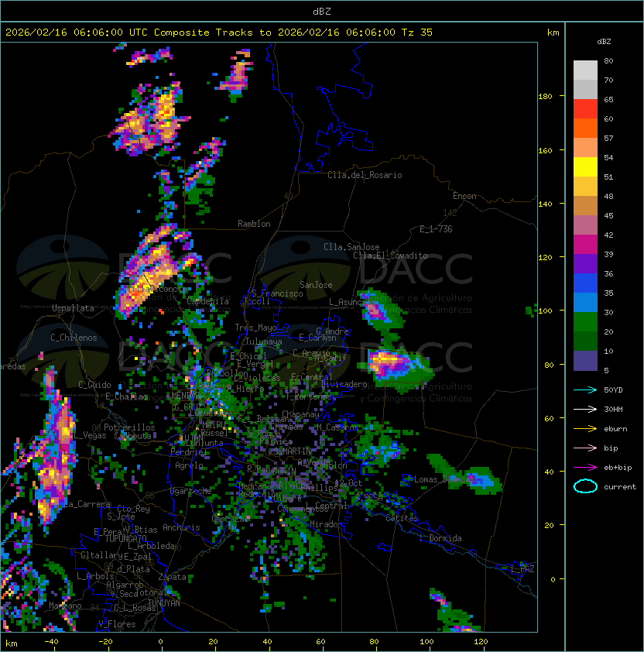Image resolution: width=644 pixels, height=652 pixels.
Task: Select the purple 36-39 dBZ swatch
Action: click(x=585, y=263)
